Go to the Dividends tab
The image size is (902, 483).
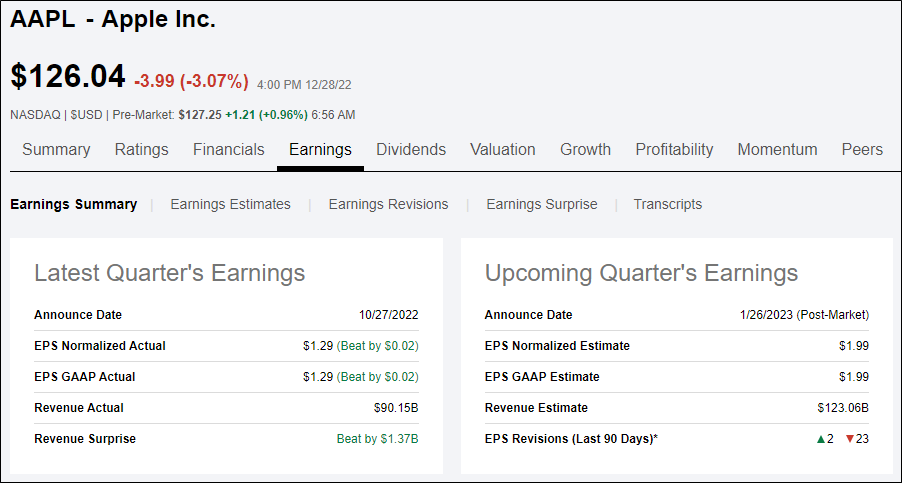(x=411, y=150)
